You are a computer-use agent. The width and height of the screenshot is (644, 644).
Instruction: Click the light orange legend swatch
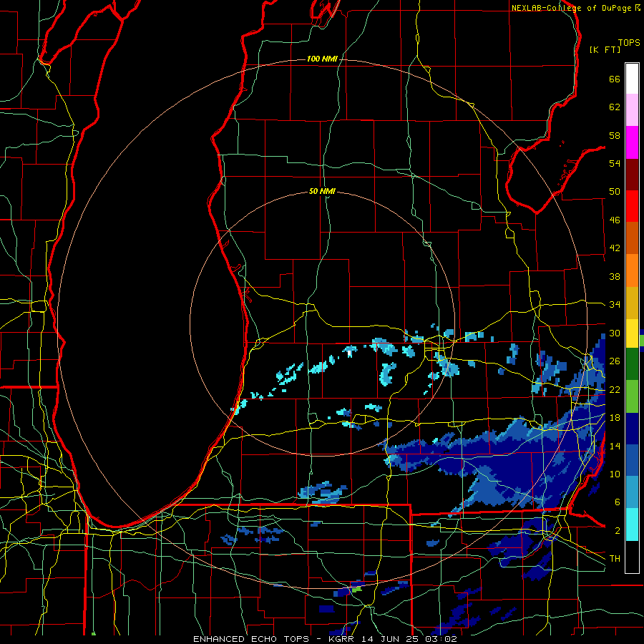(632, 270)
